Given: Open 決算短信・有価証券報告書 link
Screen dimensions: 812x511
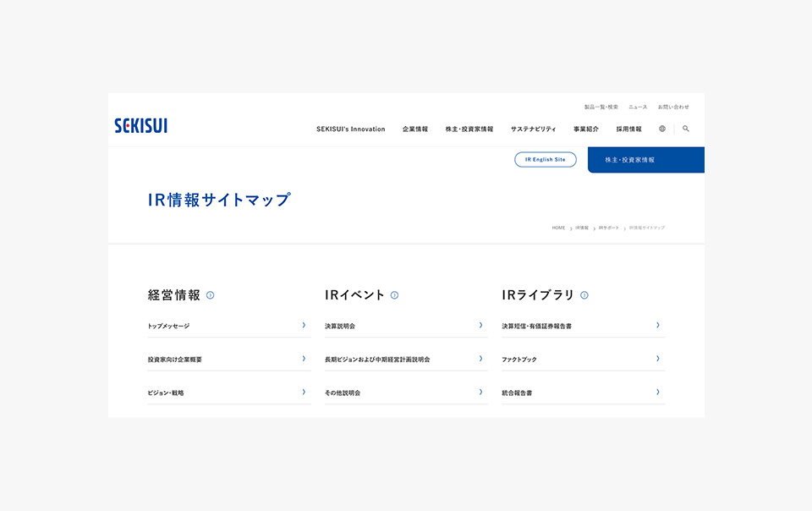Looking at the screenshot, I should 536,327.
